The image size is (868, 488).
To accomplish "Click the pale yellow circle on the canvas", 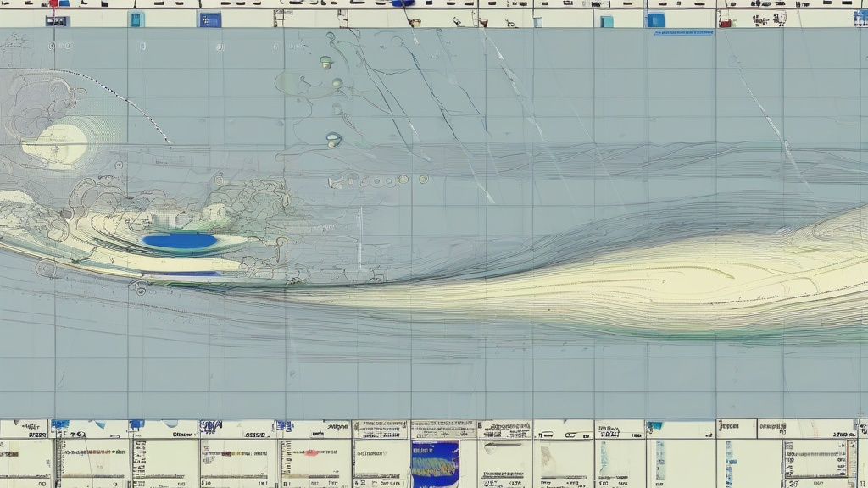I will pyautogui.click(x=57, y=143).
